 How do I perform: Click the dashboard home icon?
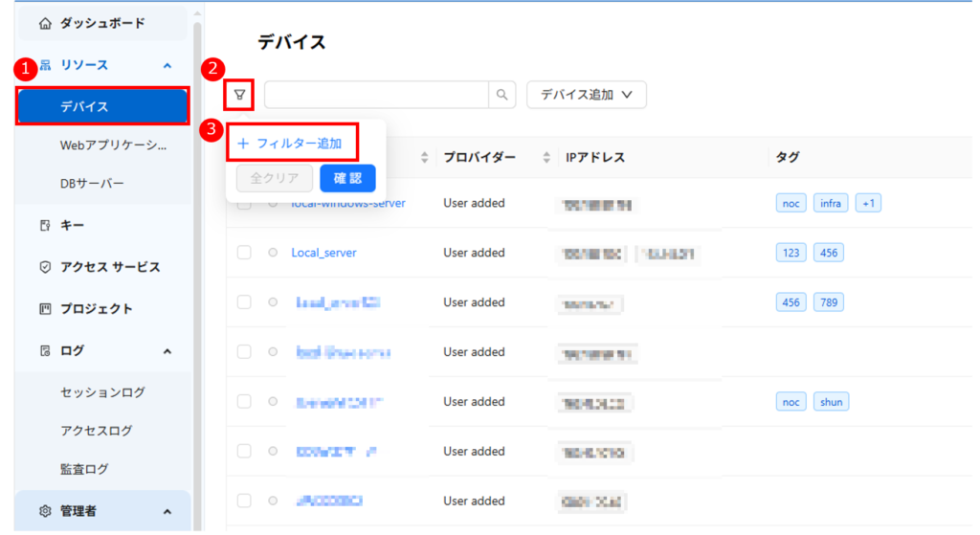point(45,23)
